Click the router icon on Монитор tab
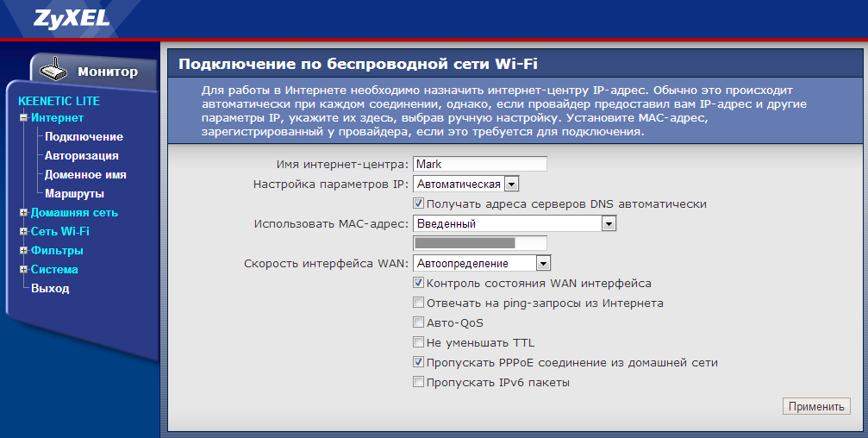This screenshot has height=438, width=868. pos(54,71)
